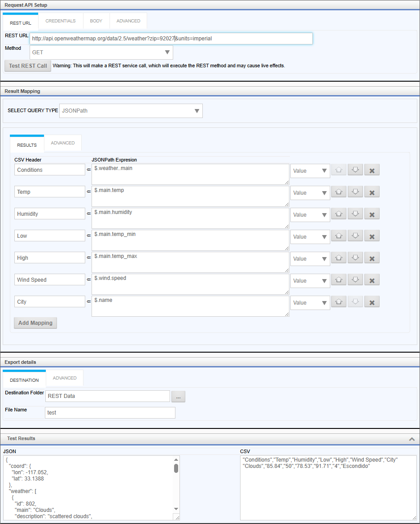The width and height of the screenshot is (420, 524).
Task: Click the JSON results scrollbar down arrow
Action: (176, 509)
